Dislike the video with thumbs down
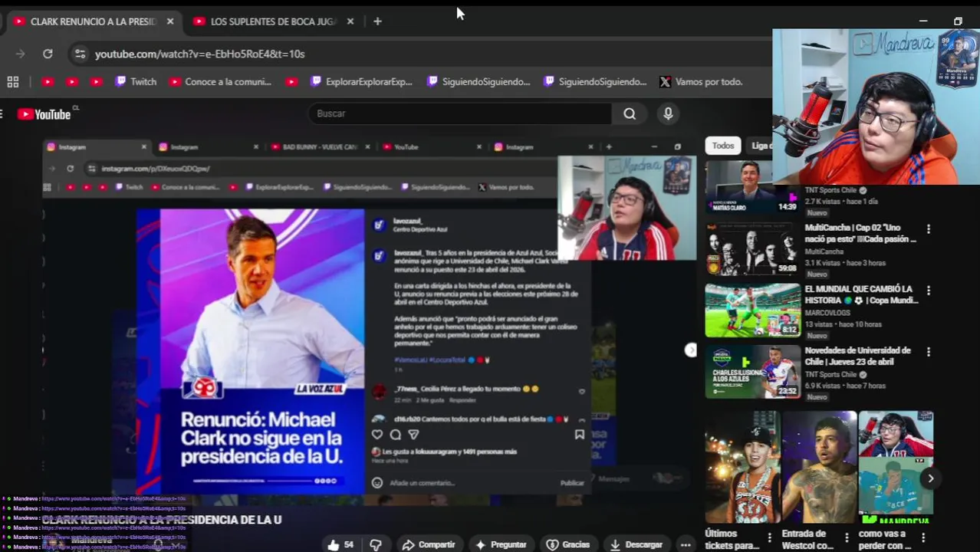Image resolution: width=980 pixels, height=552 pixels. [x=376, y=544]
